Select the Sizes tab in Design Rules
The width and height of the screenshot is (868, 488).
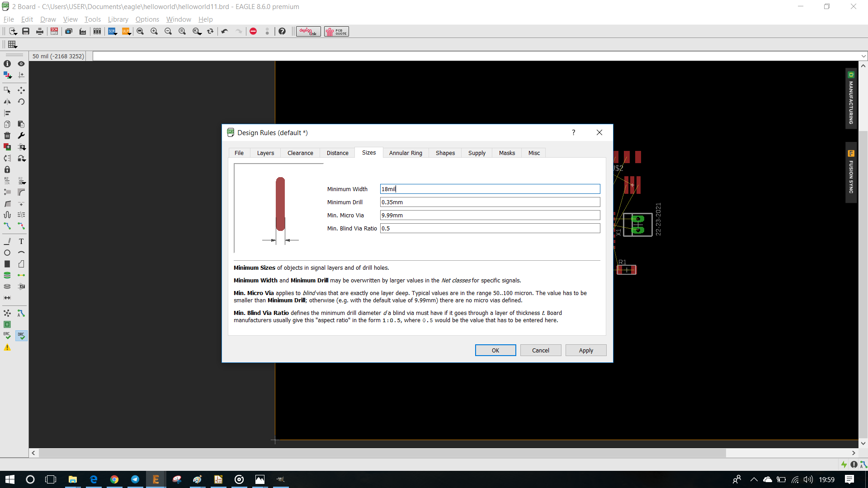pos(368,153)
